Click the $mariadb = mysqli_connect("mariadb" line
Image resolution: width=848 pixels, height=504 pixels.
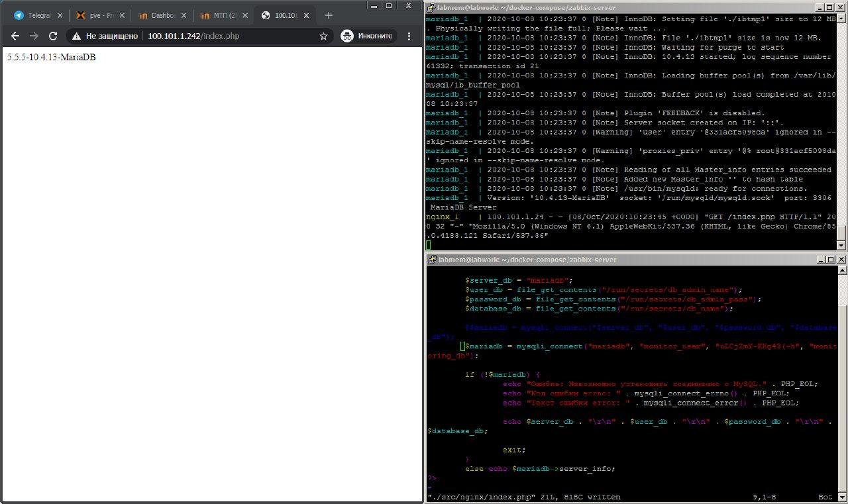coord(632,351)
